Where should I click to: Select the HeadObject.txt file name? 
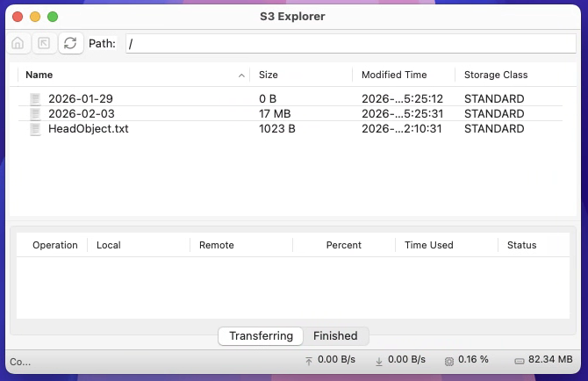tap(89, 129)
